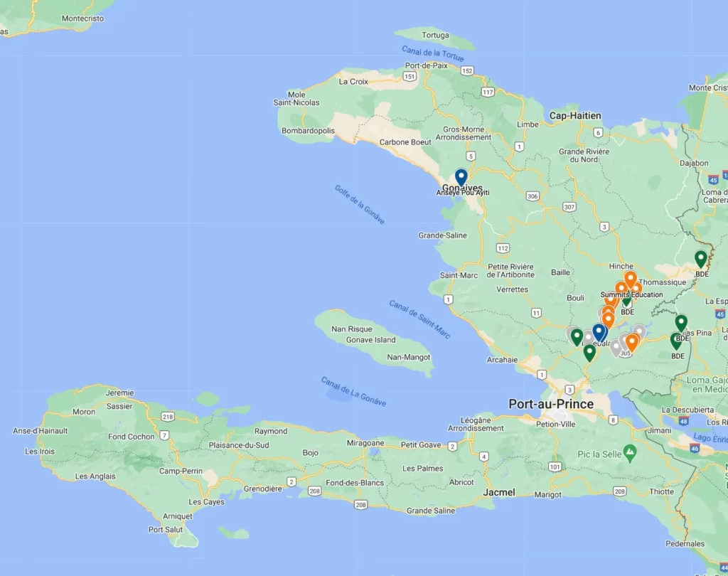Image resolution: width=728 pixels, height=576 pixels.
Task: Click the Port-au-Prince city label
Action: tap(550, 404)
